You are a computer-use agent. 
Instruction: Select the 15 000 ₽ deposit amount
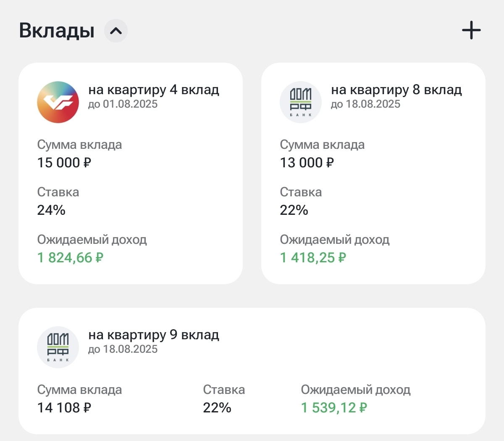click(64, 163)
